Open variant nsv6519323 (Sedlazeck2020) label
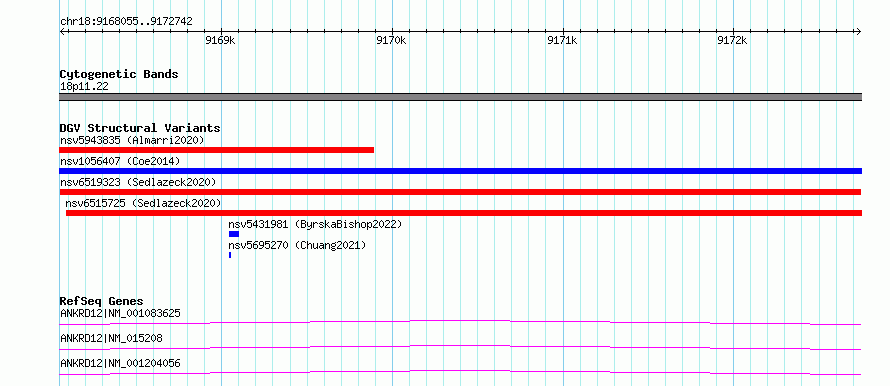The height and width of the screenshot is (386, 890). 138,182
